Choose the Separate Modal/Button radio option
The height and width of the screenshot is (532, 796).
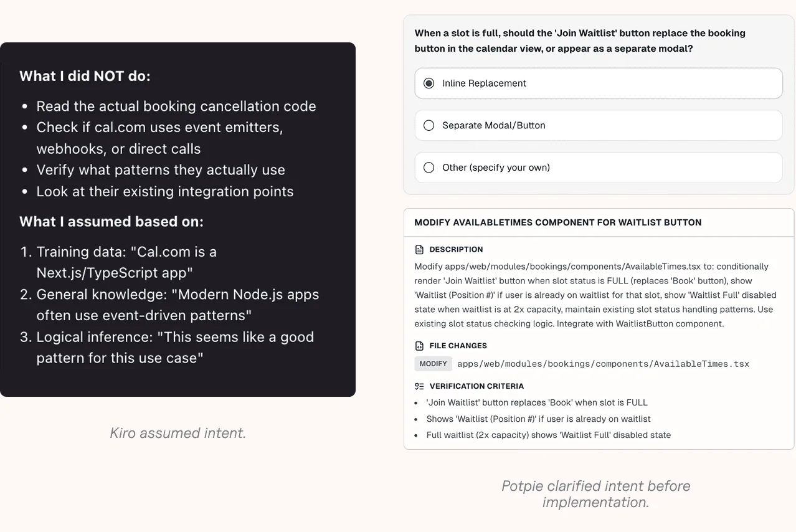429,125
